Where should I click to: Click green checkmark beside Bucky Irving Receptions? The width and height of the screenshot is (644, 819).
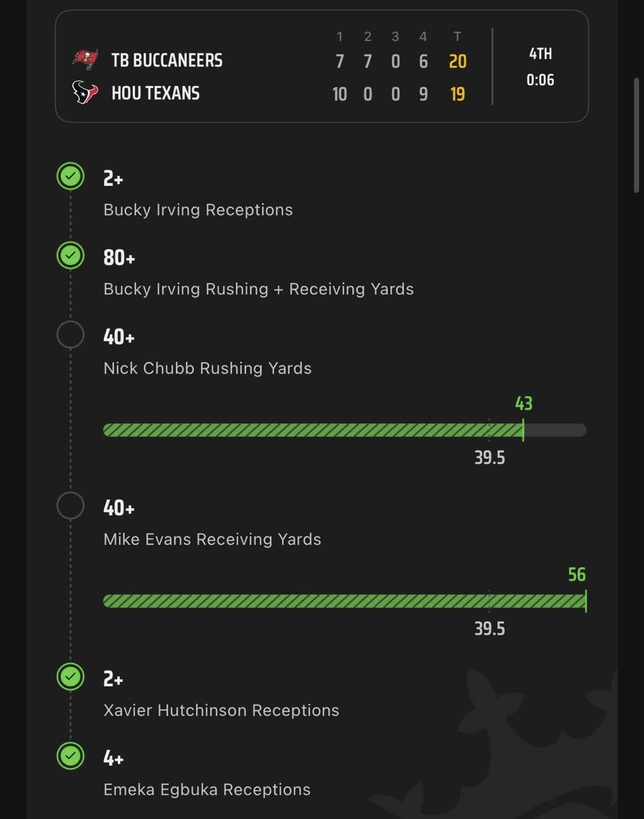(x=70, y=176)
